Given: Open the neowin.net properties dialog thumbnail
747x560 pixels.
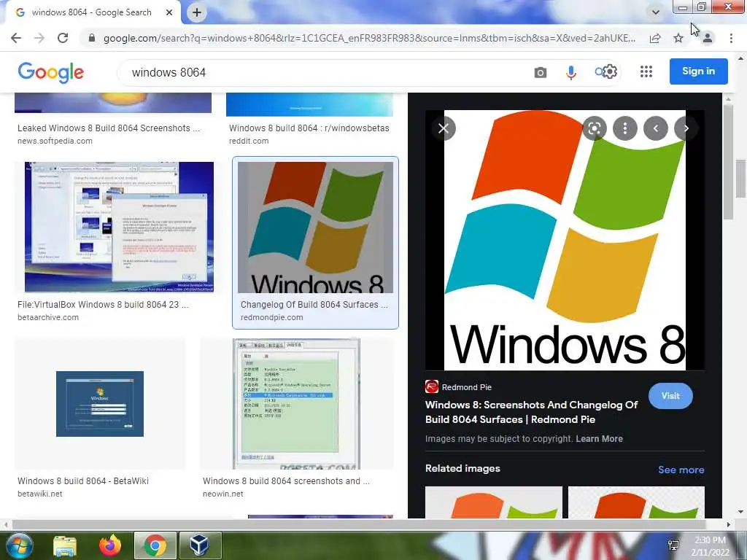Looking at the screenshot, I should [296, 404].
